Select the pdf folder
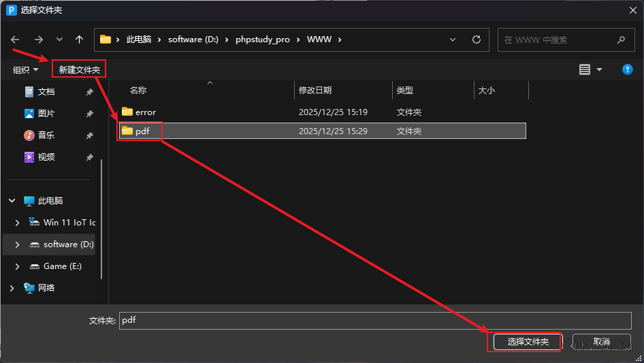Image resolution: width=644 pixels, height=363 pixels. [x=323, y=131]
